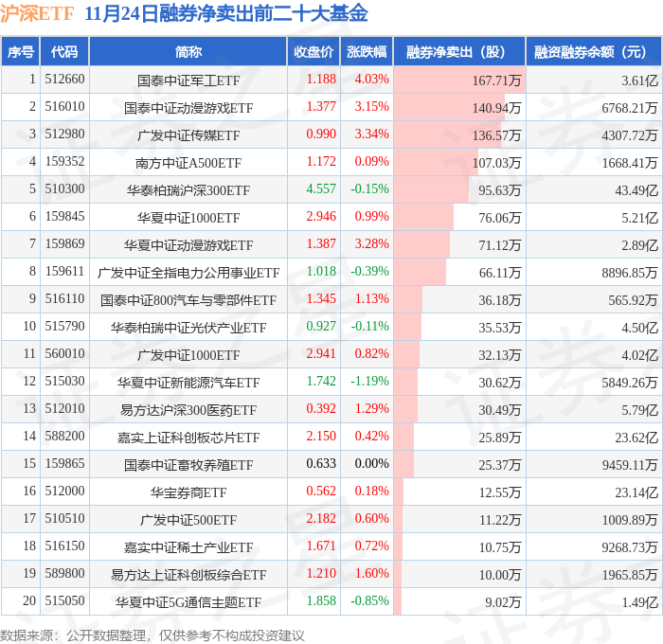
Task: Select 广发中证全指电力公用事业ETF name
Action: pos(188,273)
